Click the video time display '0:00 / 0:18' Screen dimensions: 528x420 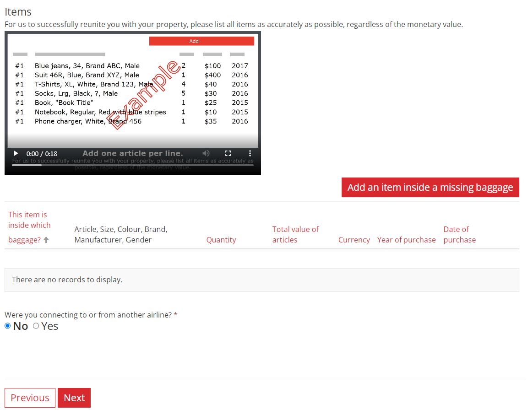point(42,154)
